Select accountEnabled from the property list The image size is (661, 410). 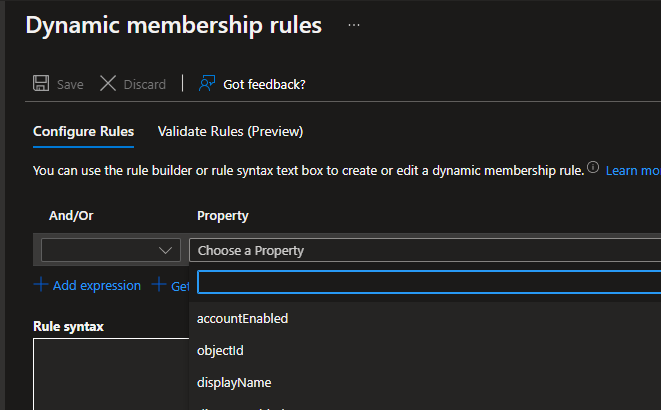tap(243, 318)
